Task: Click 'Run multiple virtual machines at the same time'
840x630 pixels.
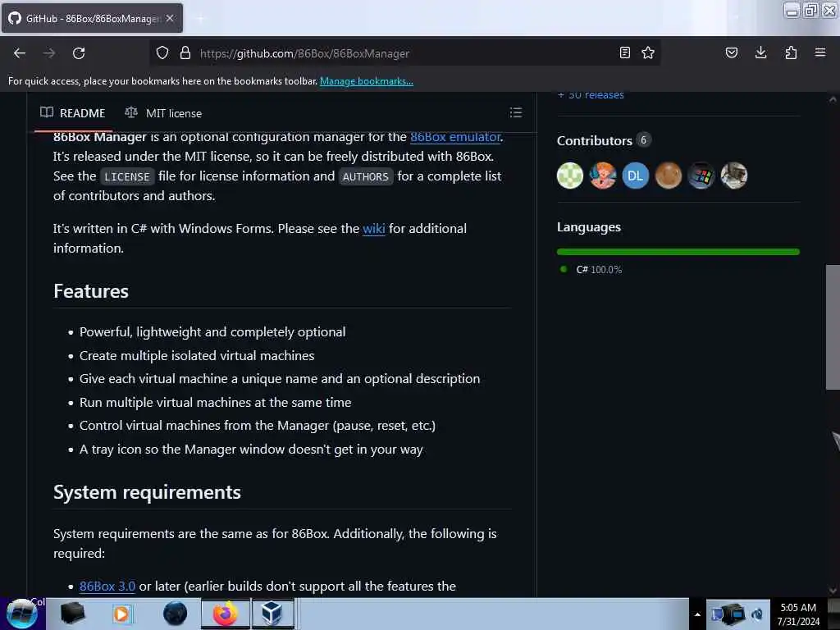Action: click(216, 402)
